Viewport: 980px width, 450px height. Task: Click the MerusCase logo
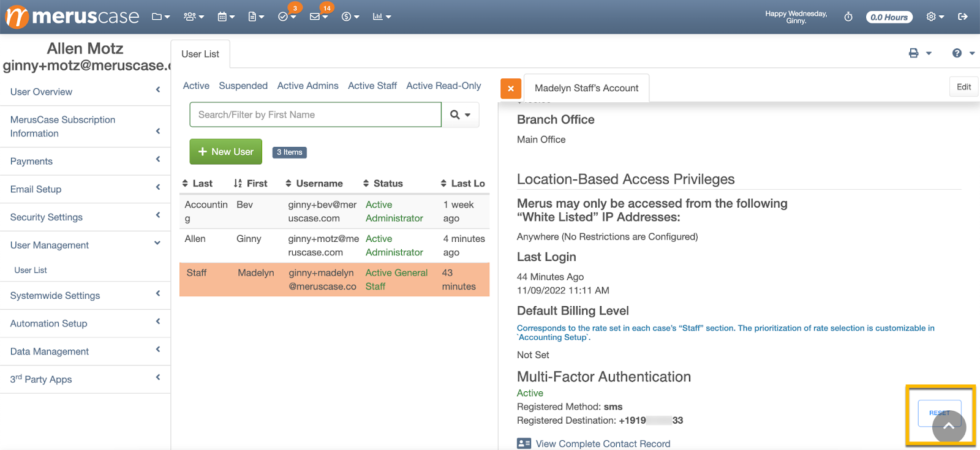[72, 17]
